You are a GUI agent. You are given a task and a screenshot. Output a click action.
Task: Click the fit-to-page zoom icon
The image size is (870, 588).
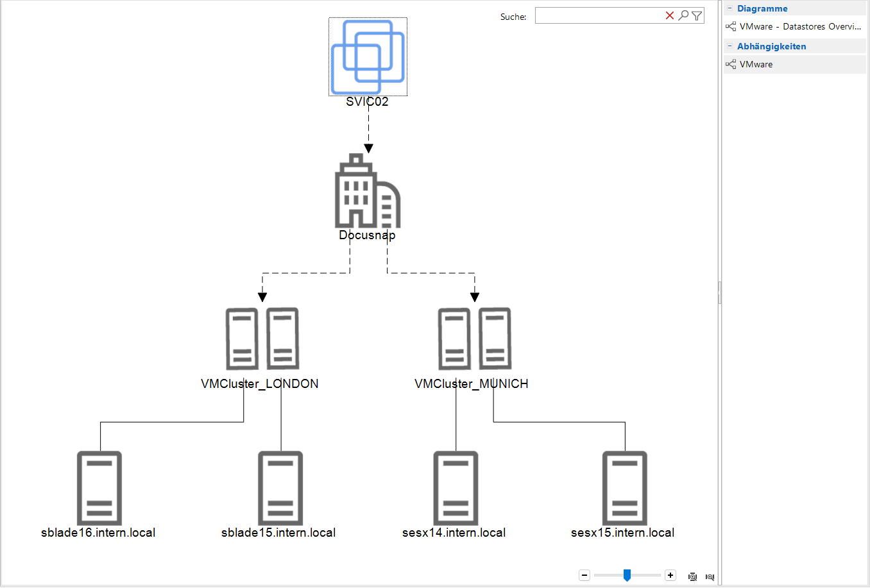pyautogui.click(x=693, y=576)
